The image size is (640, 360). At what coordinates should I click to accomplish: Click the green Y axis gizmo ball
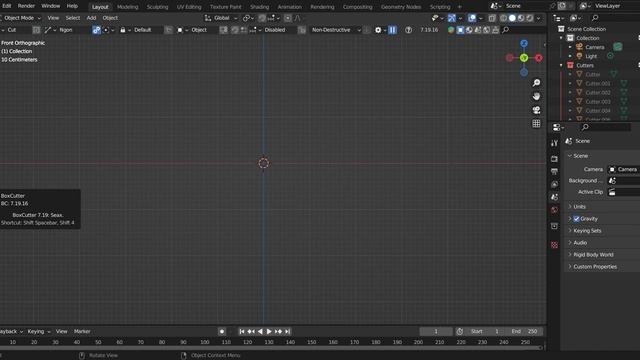point(524,58)
